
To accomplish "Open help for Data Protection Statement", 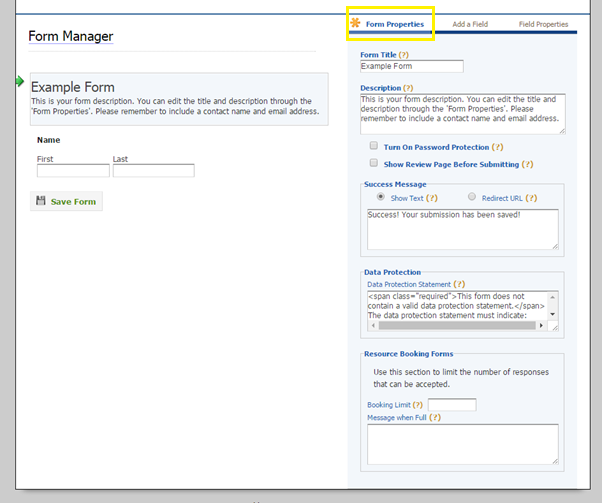I will coord(459,284).
